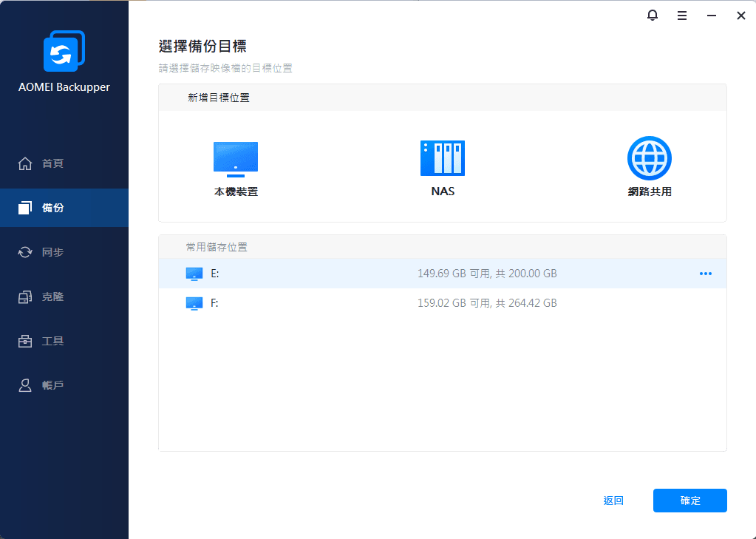This screenshot has height=539, width=756.
Task: Click the 返回 back link
Action: [x=613, y=501]
